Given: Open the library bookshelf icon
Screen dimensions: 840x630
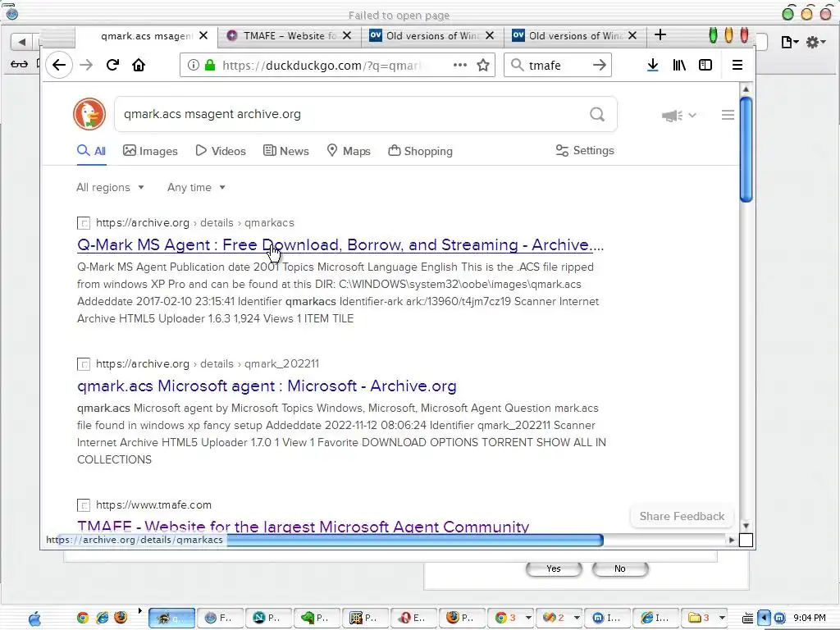Looking at the screenshot, I should (x=679, y=66).
